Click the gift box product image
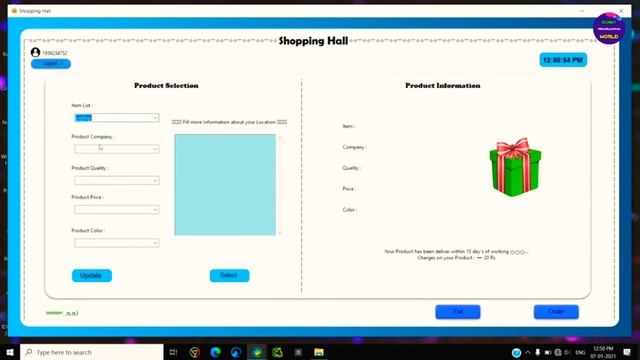This screenshot has width=640, height=360. click(x=515, y=167)
